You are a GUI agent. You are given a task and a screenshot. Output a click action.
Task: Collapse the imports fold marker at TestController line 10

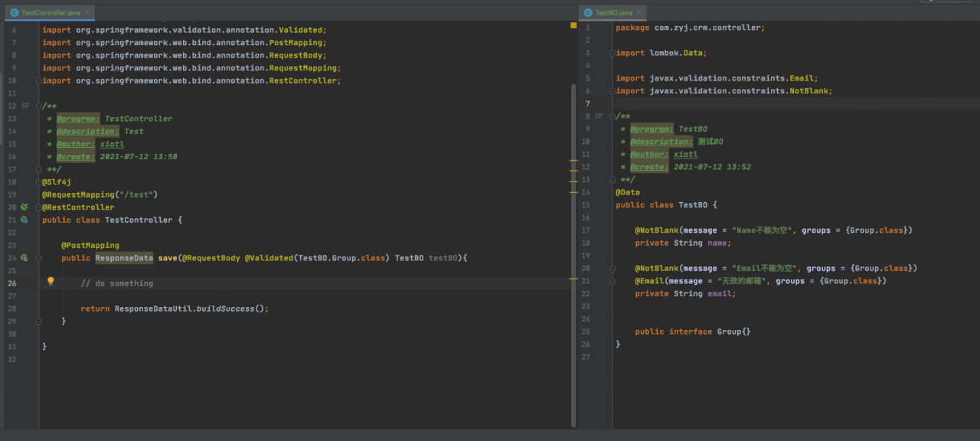[x=38, y=80]
